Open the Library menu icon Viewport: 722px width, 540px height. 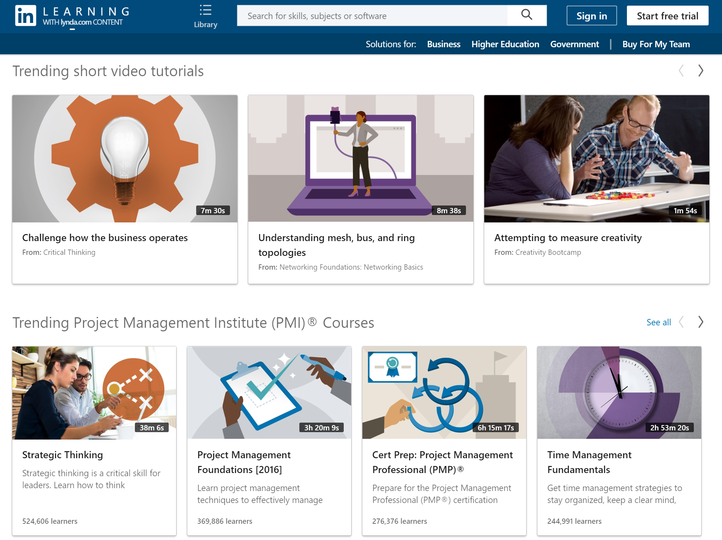(205, 16)
